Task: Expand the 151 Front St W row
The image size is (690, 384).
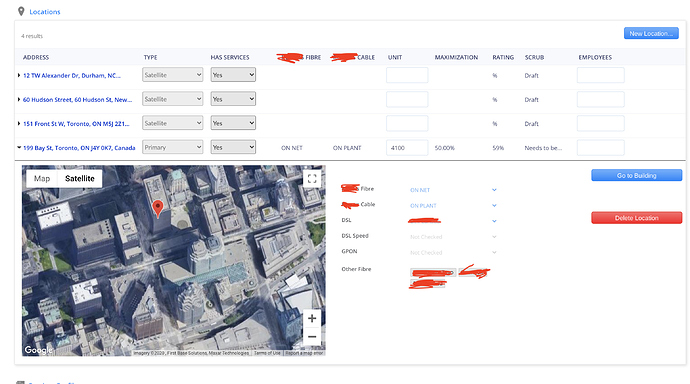Action: [19, 124]
